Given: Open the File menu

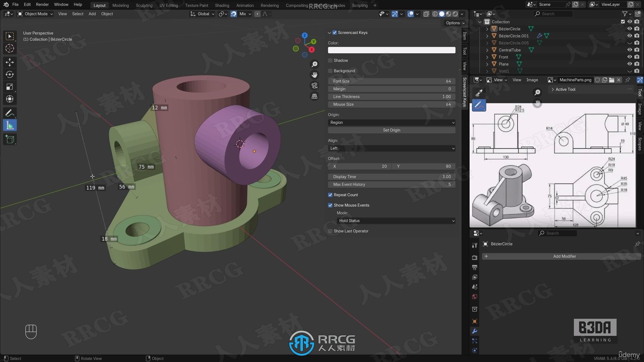Looking at the screenshot, I should pos(15,4).
